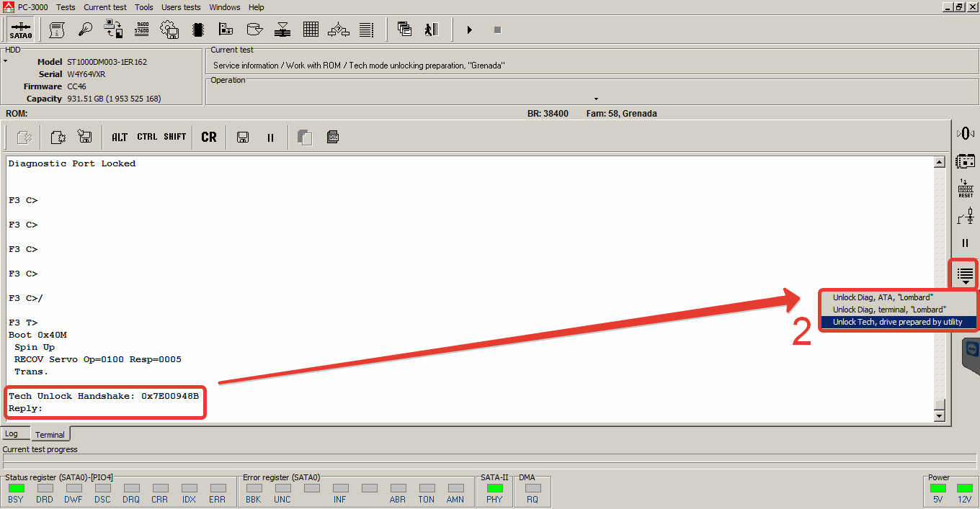This screenshot has width=980, height=509.
Task: Click the terminal scrollbar up arrow
Action: point(939,163)
